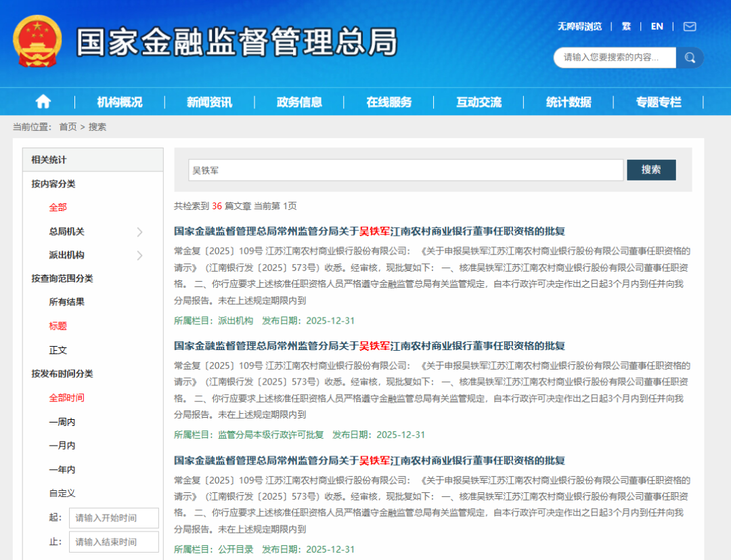731x560 pixels.
Task: Select 全部时间 time filter
Action: (66, 397)
